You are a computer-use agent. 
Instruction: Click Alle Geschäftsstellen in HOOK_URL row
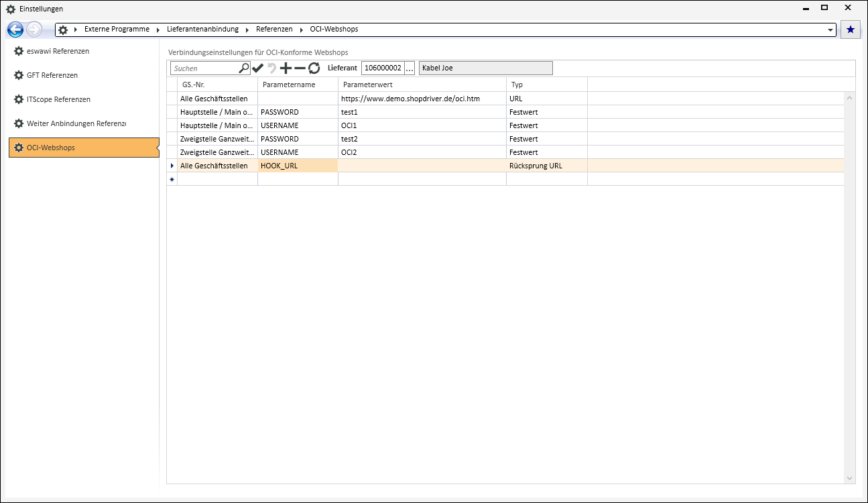[x=217, y=166]
